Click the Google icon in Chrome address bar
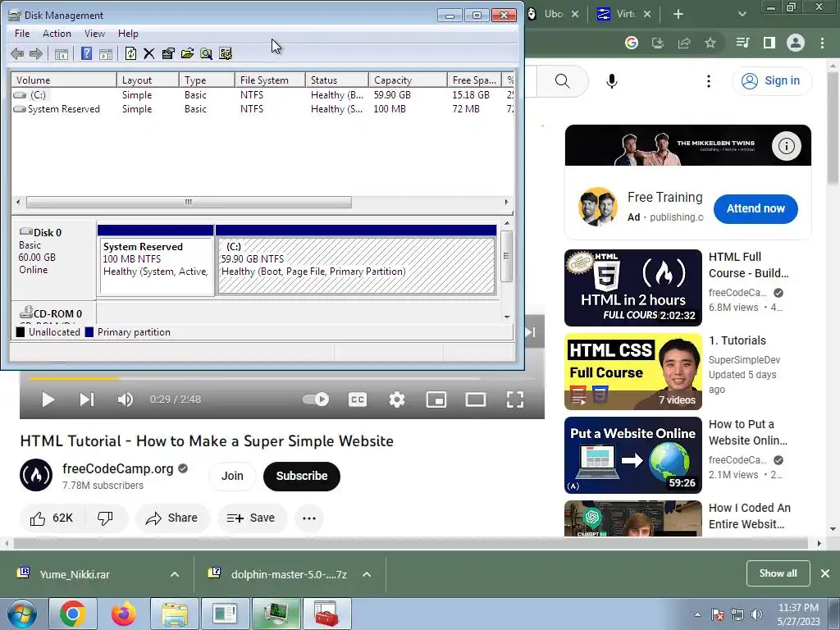 coord(632,43)
